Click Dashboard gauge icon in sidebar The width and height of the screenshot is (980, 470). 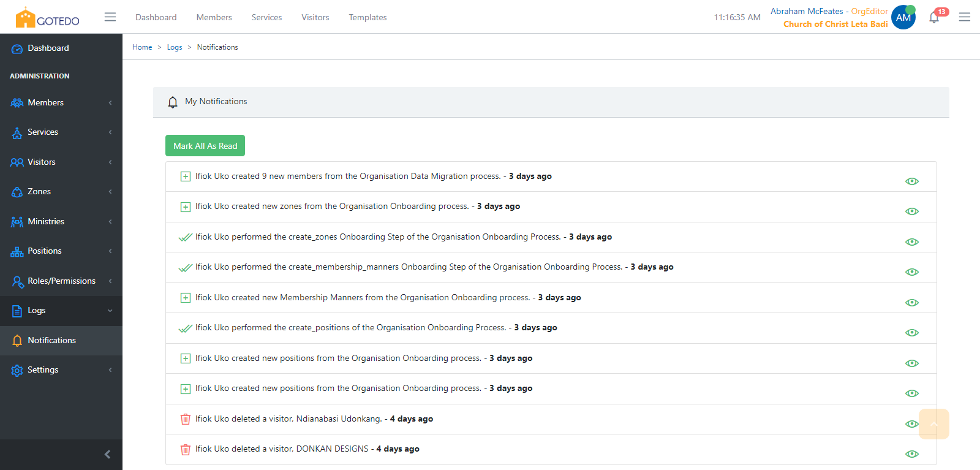[17, 48]
